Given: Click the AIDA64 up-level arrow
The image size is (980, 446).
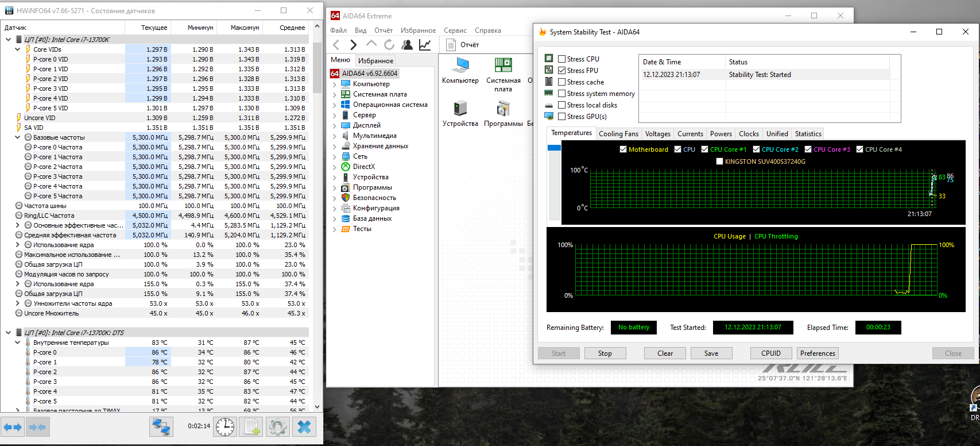Looking at the screenshot, I should point(371,44).
